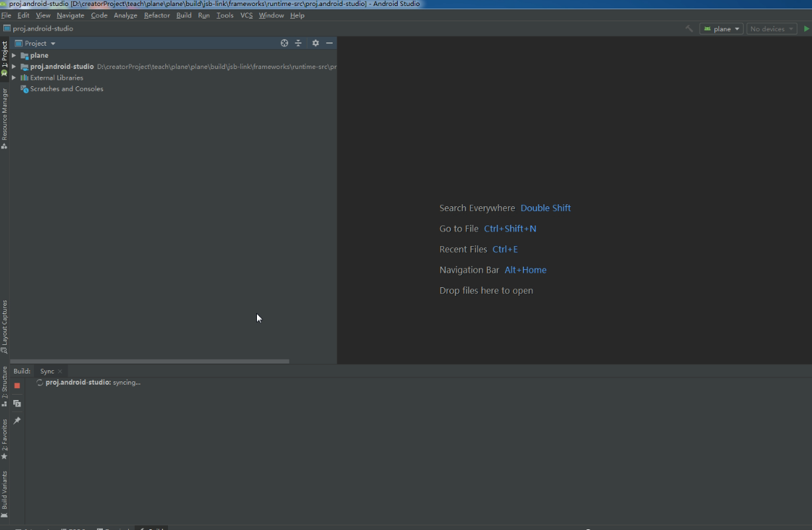This screenshot has height=530, width=812.
Task: Open the Build Variants side tab
Action: click(5, 494)
